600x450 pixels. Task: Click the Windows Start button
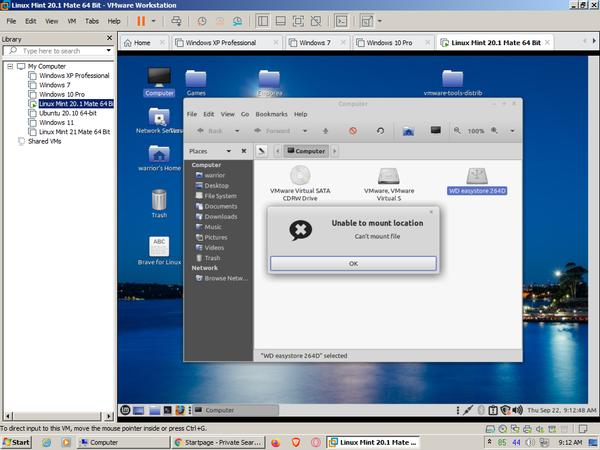pos(18,442)
